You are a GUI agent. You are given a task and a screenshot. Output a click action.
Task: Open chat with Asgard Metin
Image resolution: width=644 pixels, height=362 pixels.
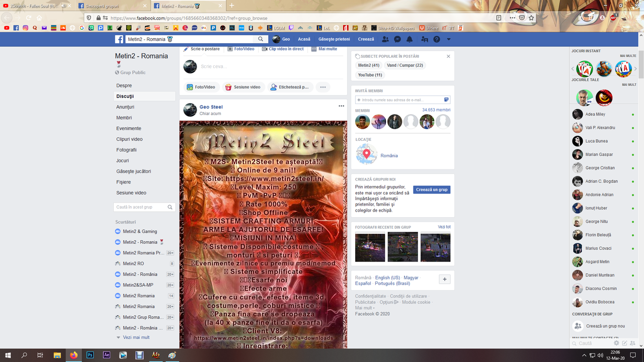point(602,261)
